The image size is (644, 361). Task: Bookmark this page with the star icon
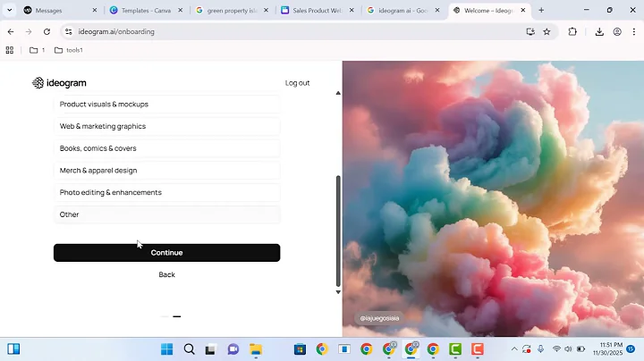coord(547,31)
